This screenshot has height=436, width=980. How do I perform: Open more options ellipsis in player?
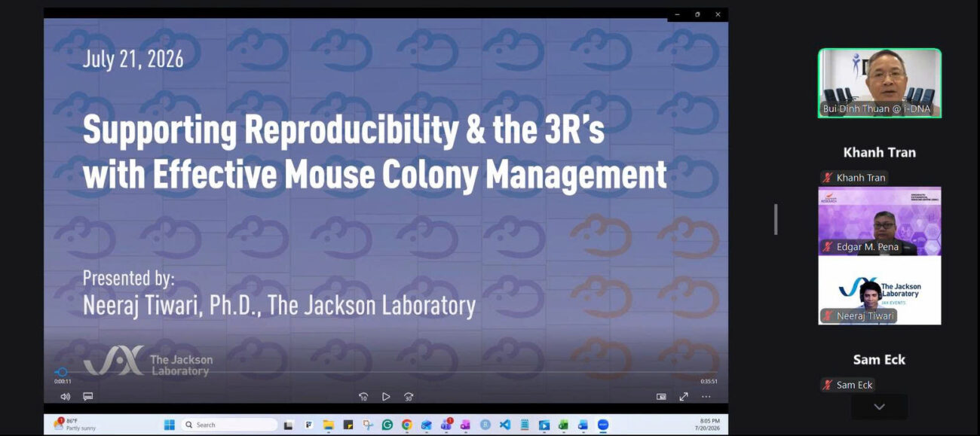click(x=706, y=397)
